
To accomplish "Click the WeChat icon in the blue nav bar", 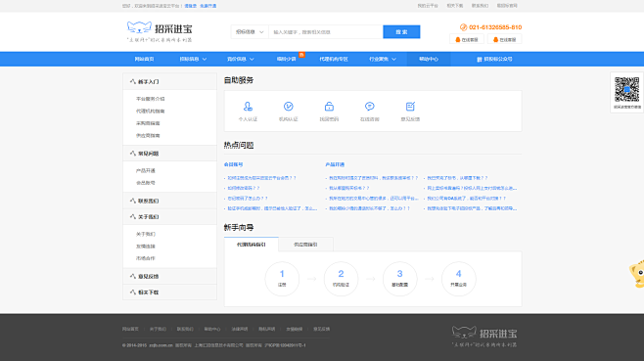I will tap(479, 59).
